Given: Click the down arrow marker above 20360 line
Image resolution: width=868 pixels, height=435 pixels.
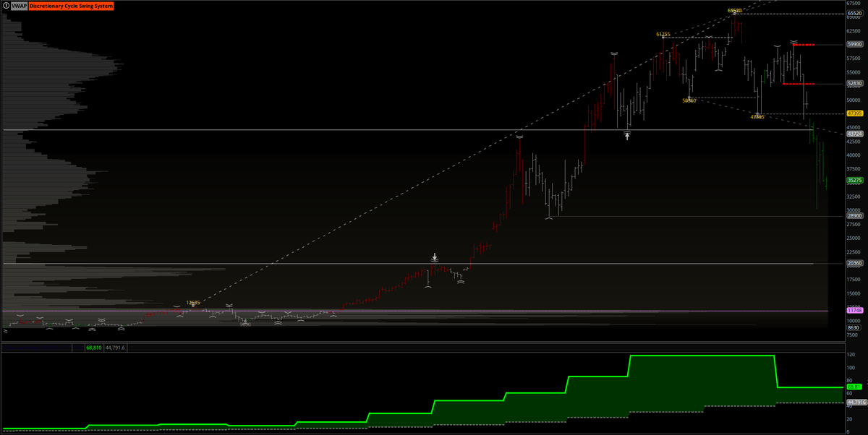Looking at the screenshot, I should click(x=434, y=257).
